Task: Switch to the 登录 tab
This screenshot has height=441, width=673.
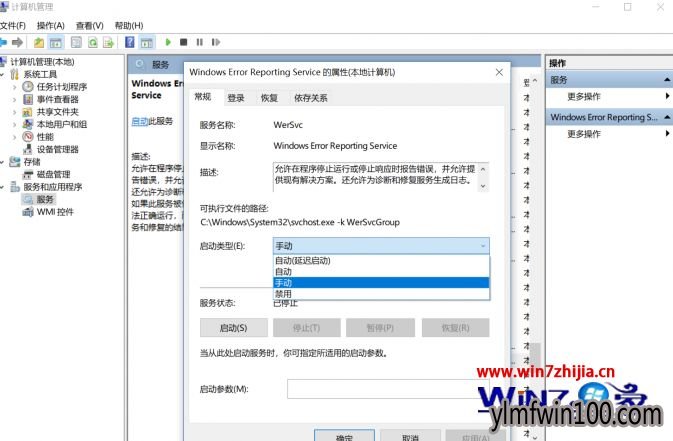Action: pos(236,98)
